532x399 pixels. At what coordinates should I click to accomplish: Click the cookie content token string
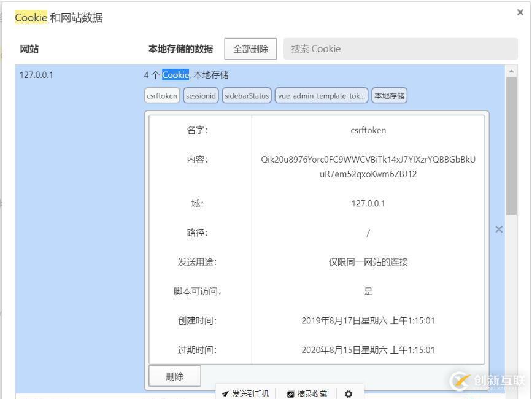click(x=368, y=166)
